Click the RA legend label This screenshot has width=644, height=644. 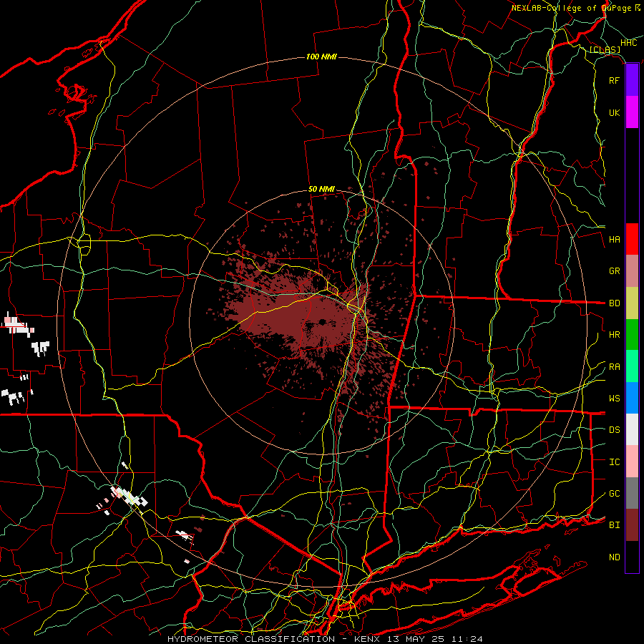click(615, 367)
